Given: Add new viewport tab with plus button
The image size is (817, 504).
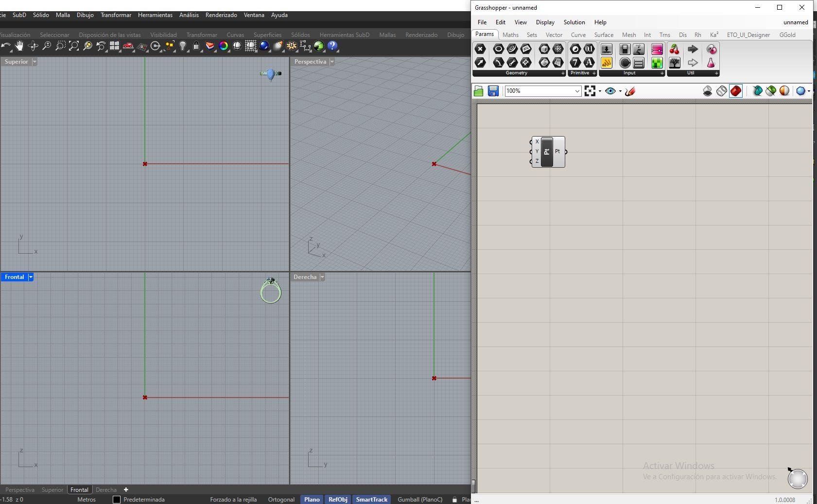Looking at the screenshot, I should [x=126, y=490].
